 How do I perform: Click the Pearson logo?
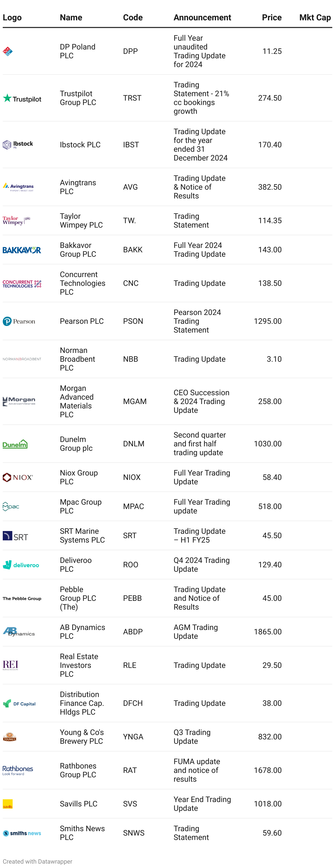click(x=19, y=322)
